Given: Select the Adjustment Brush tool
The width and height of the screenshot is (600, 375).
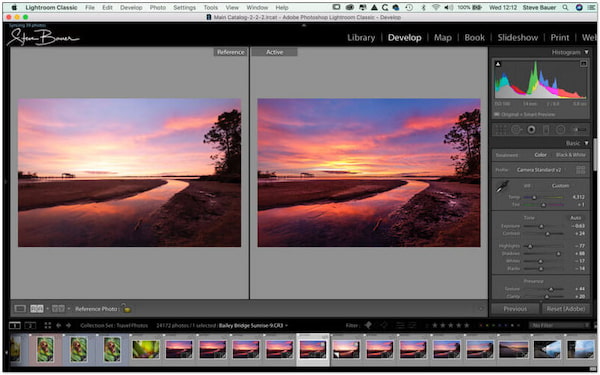Looking at the screenshot, I should 579,130.
